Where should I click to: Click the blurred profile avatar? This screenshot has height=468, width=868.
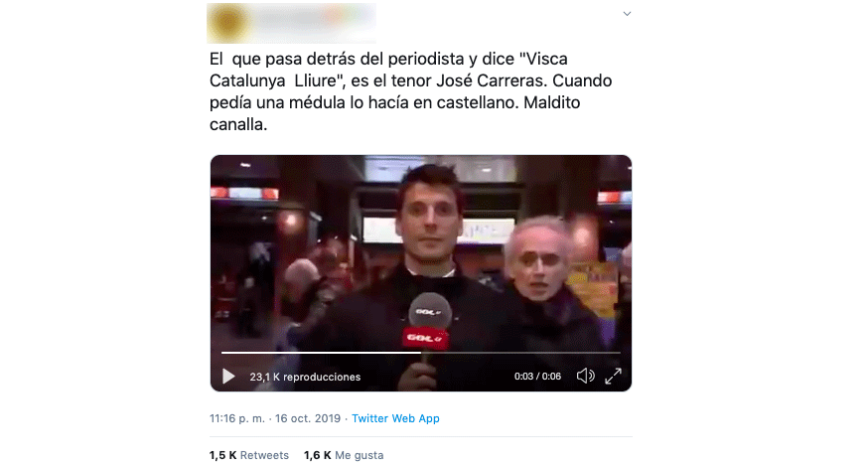tap(228, 23)
